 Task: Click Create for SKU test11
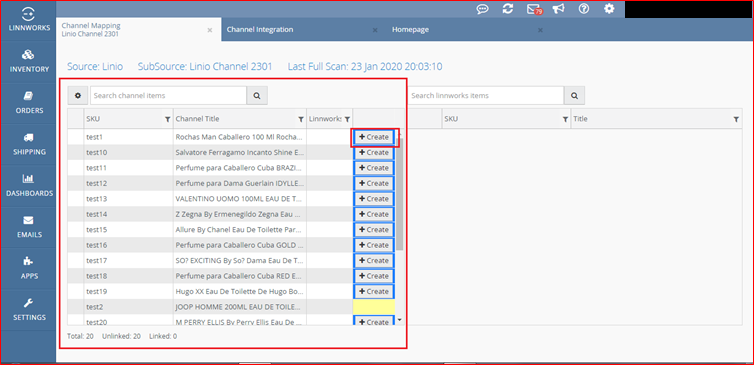[374, 168]
